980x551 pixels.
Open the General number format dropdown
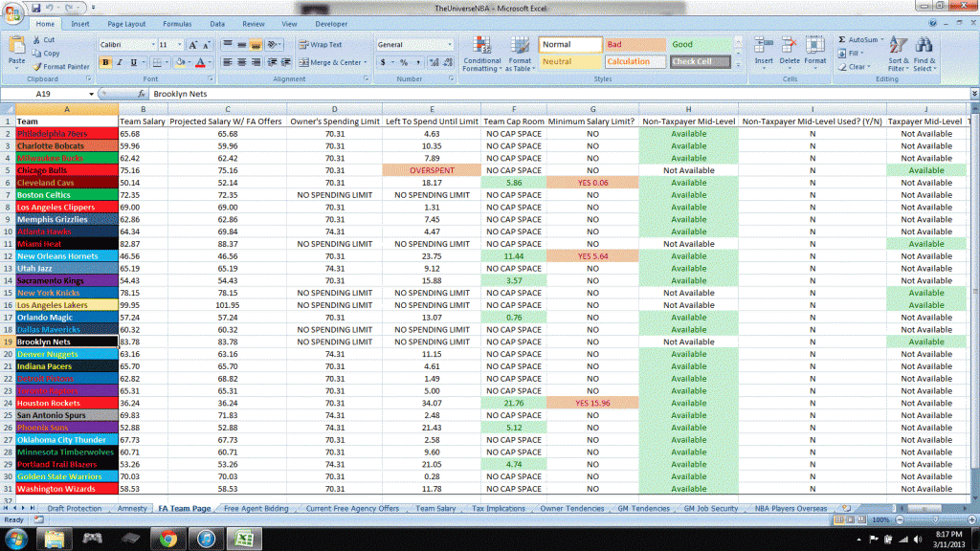450,45
